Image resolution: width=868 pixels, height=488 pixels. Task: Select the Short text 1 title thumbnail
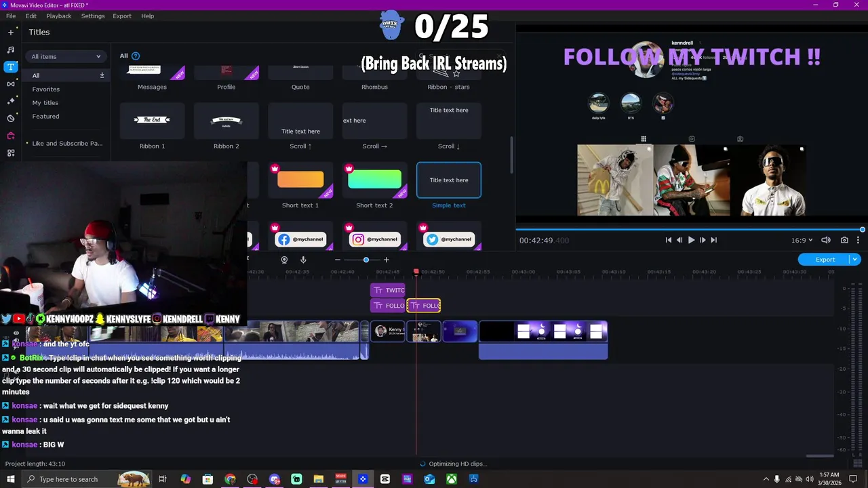(x=300, y=180)
